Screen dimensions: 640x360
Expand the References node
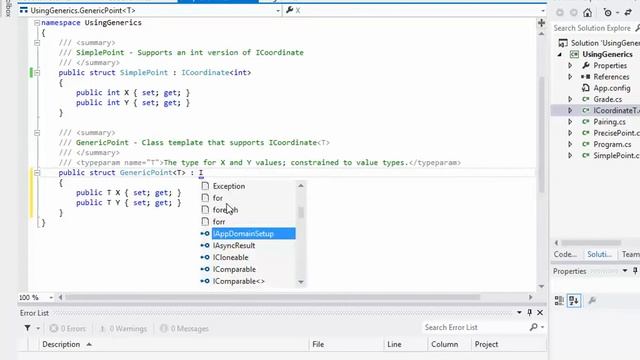570,77
